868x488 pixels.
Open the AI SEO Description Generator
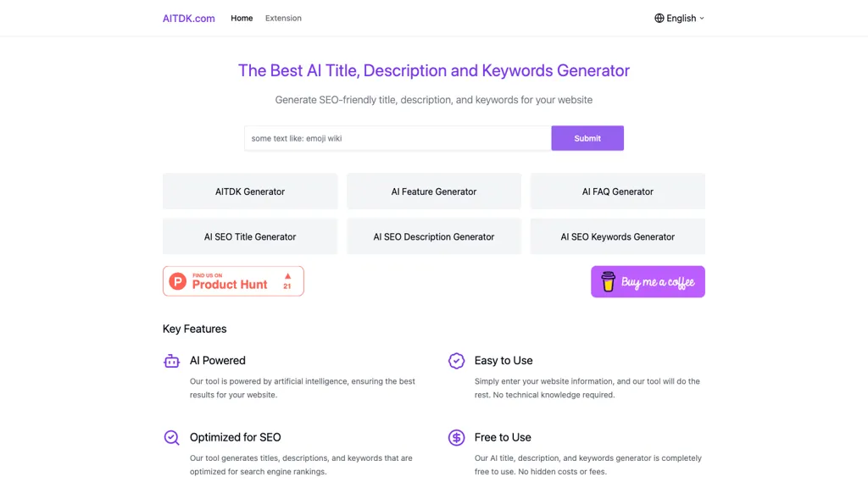pos(434,236)
